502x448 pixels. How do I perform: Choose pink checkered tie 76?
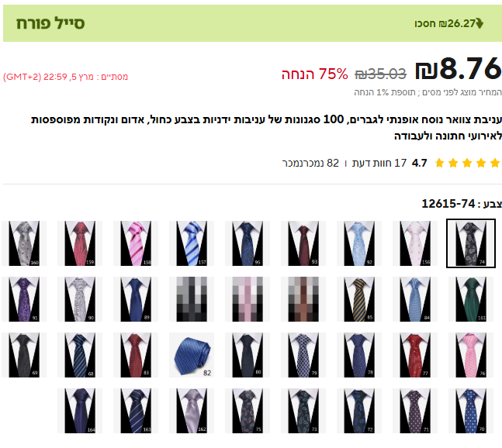471,355
